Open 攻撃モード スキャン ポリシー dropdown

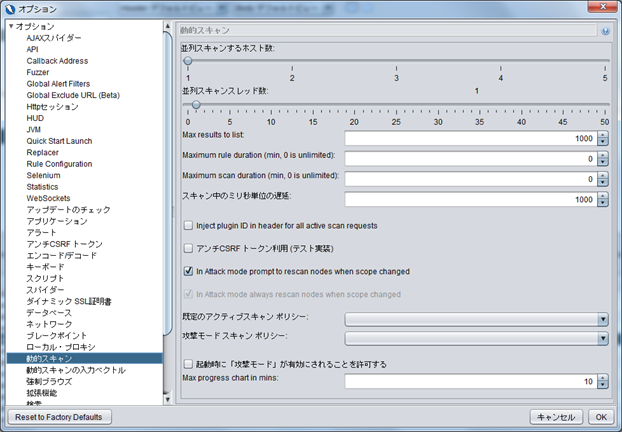pos(476,338)
